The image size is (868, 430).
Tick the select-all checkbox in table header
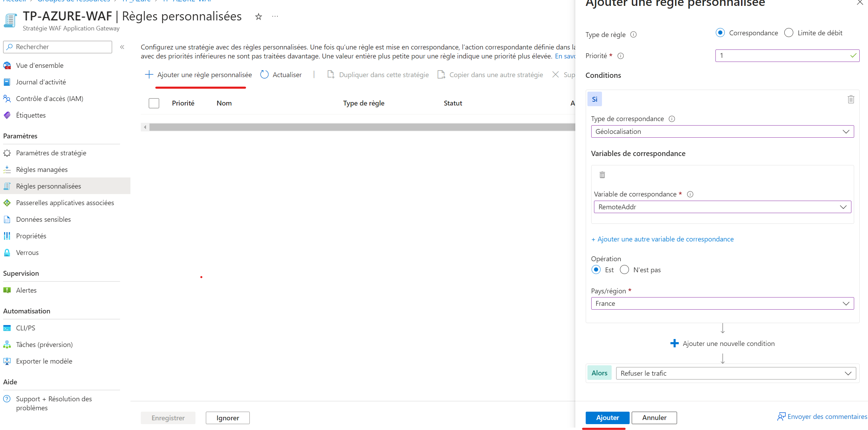point(154,103)
